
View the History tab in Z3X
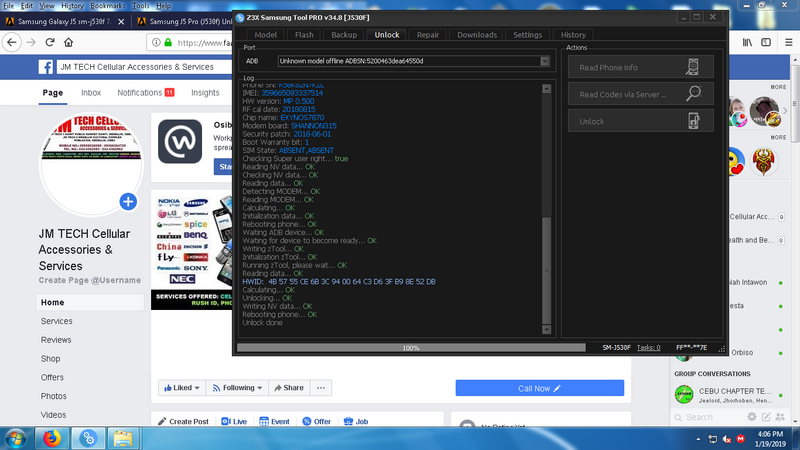[x=573, y=35]
